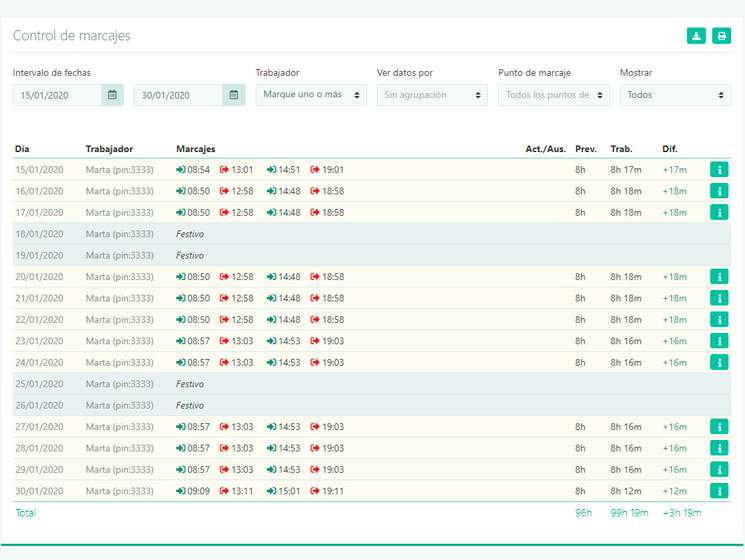This screenshot has height=560, width=745.
Task: Click the Trabajador column header
Action: pyautogui.click(x=109, y=149)
